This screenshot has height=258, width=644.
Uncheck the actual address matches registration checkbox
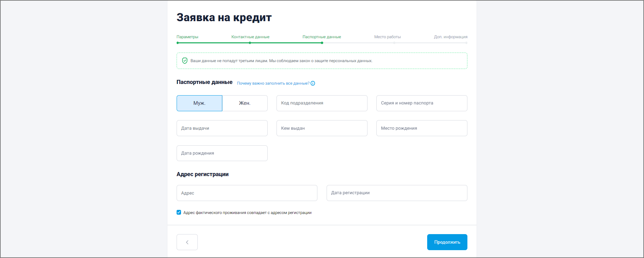[179, 212]
